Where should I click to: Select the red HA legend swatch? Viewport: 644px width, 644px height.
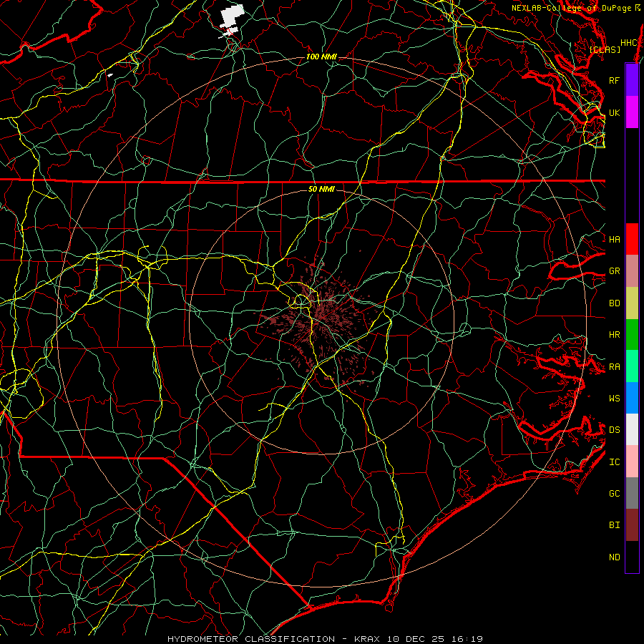[632, 239]
